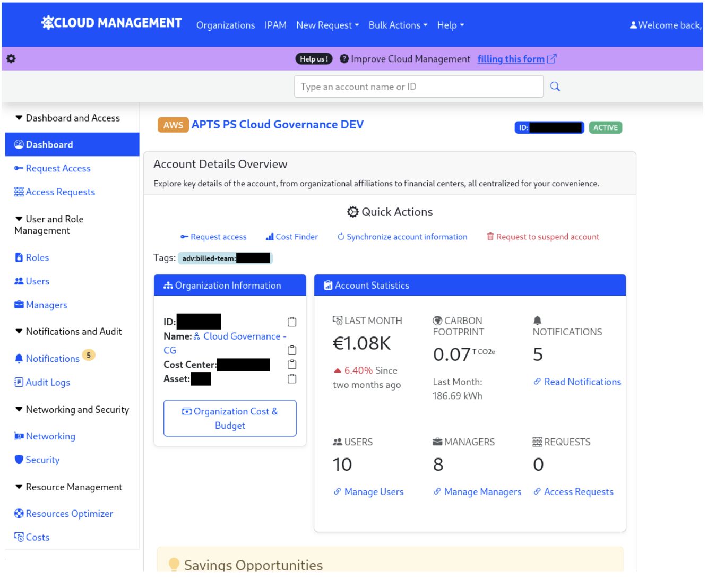Viewport: 707px width, 588px height.
Task: Click the ACTIVE status badge
Action: (x=605, y=128)
